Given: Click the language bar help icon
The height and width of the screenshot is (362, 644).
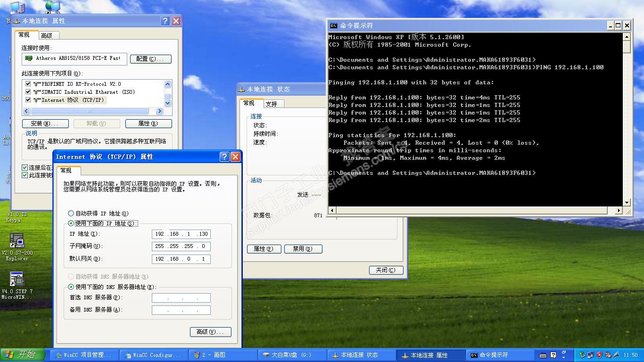Looking at the screenshot, I should (x=553, y=354).
